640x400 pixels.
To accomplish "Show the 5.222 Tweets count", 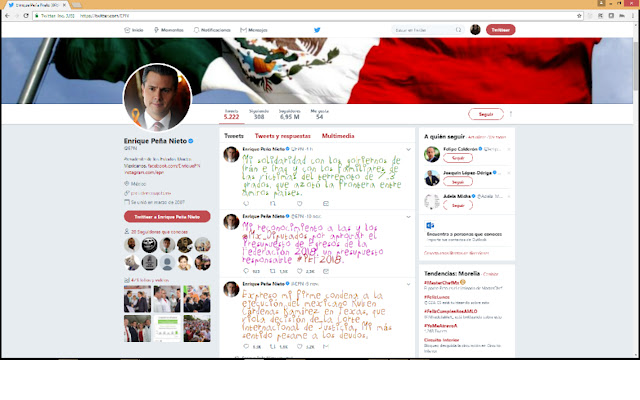I will pyautogui.click(x=231, y=114).
